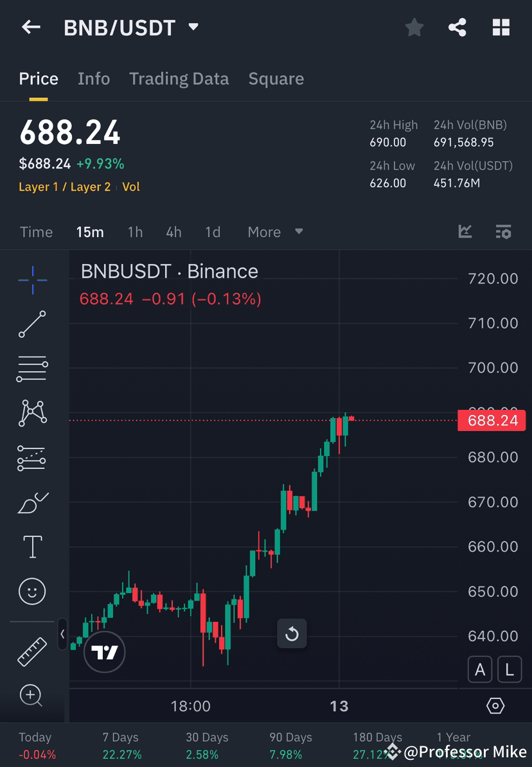Select the measure ruler tool
The width and height of the screenshot is (532, 767).
32,651
